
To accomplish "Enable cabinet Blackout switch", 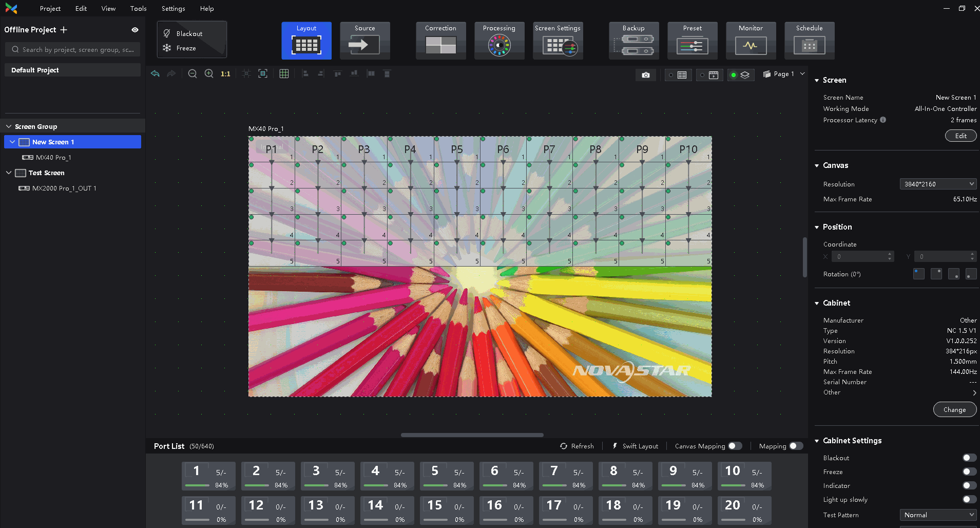I will (969, 458).
